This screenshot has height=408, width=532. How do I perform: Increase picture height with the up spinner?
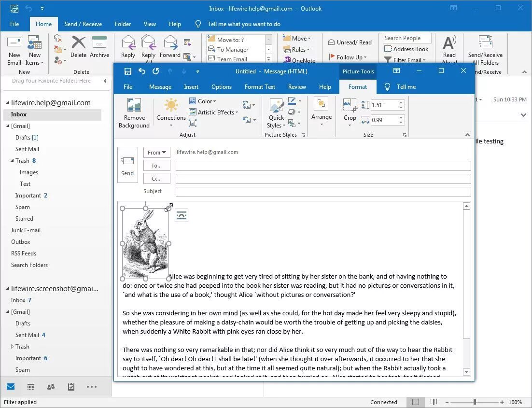tap(401, 102)
